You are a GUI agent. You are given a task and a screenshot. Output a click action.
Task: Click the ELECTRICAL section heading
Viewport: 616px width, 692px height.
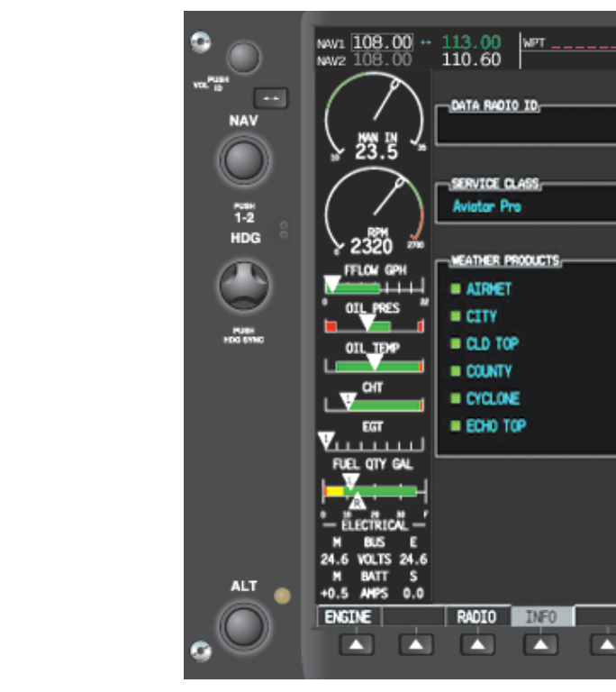click(x=374, y=525)
